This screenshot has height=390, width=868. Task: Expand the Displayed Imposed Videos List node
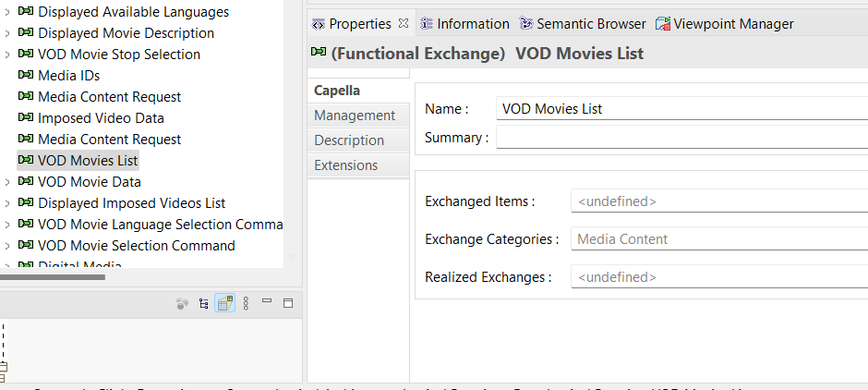7,203
